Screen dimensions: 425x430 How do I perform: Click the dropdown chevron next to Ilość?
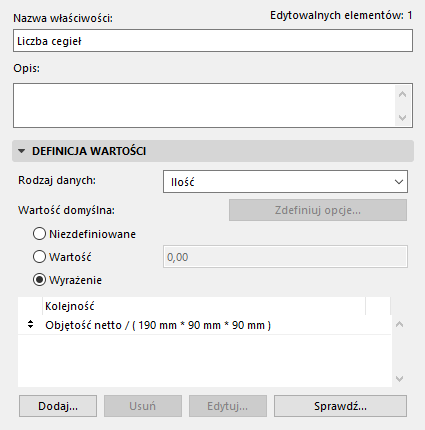click(x=399, y=182)
